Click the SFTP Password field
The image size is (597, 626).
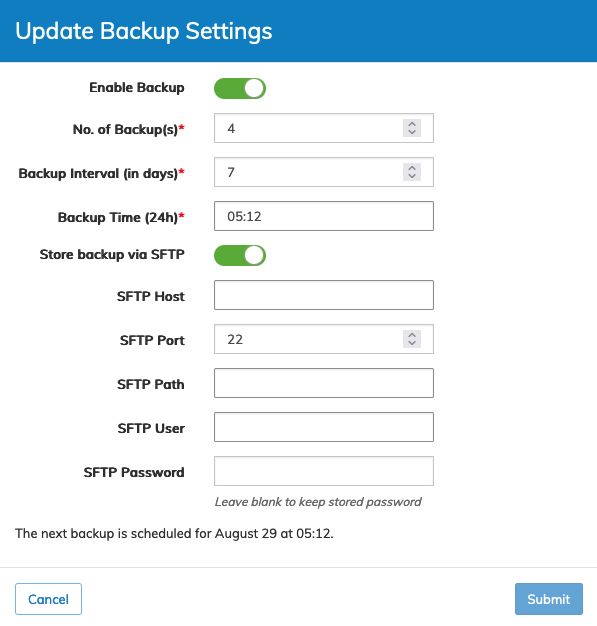click(324, 471)
